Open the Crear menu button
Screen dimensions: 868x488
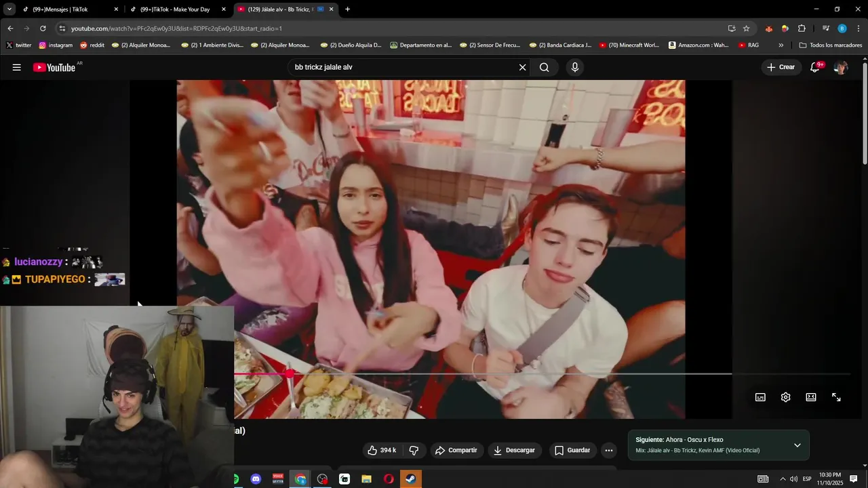click(x=781, y=67)
